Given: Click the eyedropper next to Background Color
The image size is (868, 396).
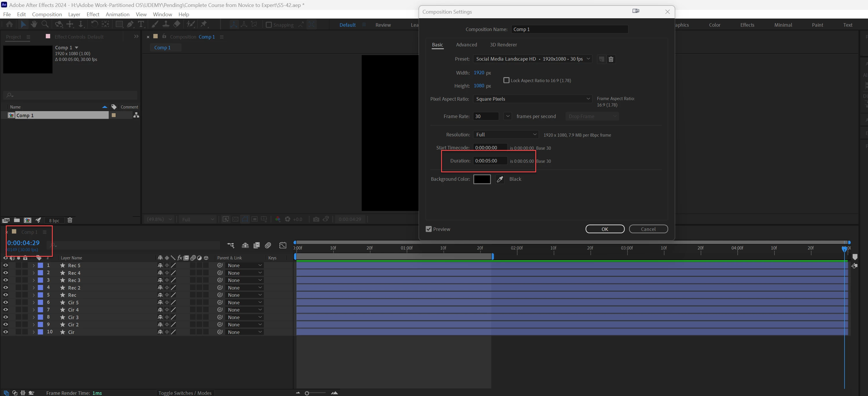Looking at the screenshot, I should (x=500, y=179).
